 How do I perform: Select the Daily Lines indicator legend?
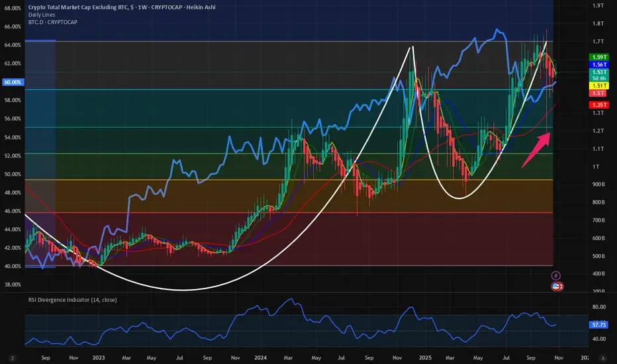(42, 15)
